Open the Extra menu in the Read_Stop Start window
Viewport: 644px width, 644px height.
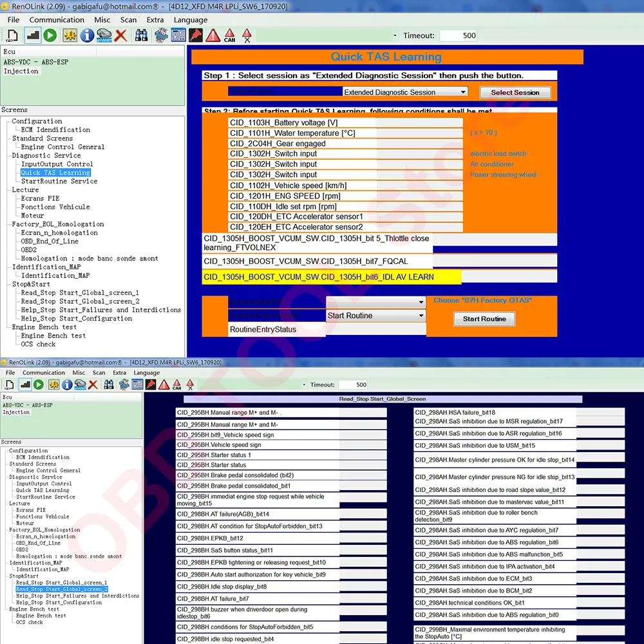coord(120,372)
